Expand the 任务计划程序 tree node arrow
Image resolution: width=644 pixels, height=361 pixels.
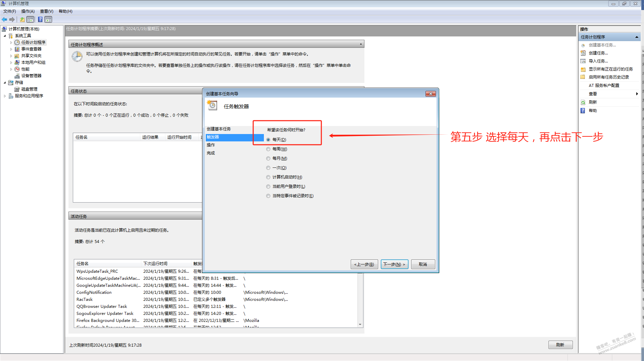11,42
